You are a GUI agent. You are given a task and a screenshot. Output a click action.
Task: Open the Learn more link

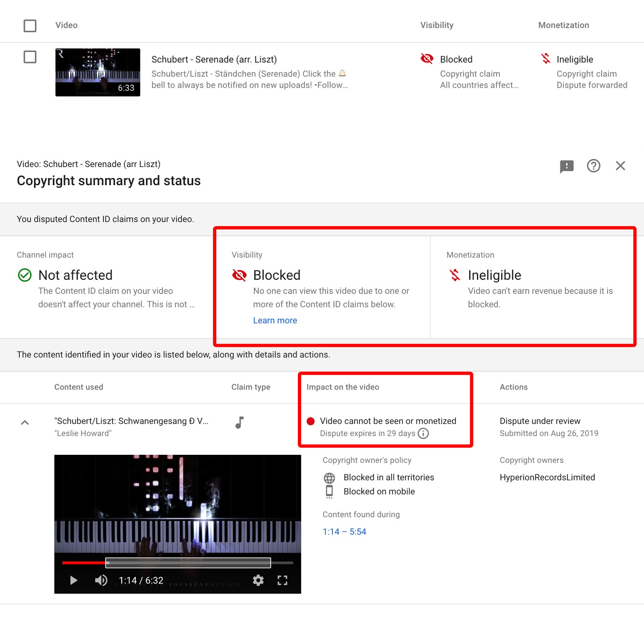click(x=275, y=320)
